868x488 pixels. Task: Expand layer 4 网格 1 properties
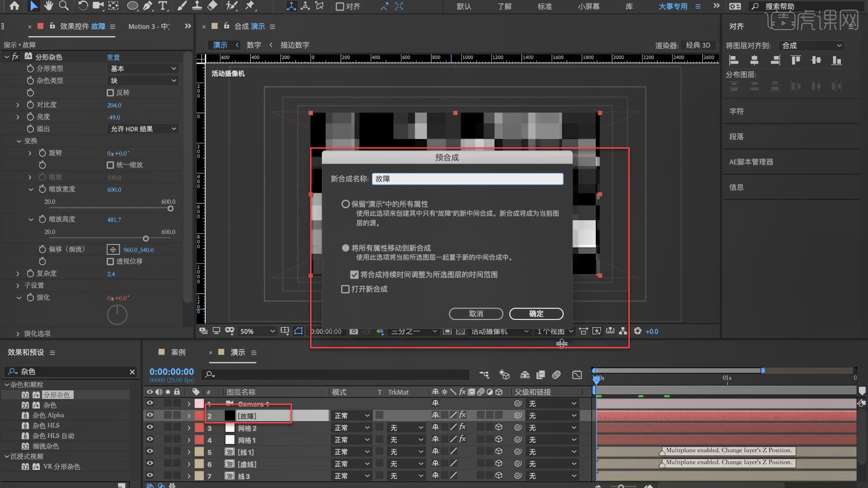(x=189, y=440)
